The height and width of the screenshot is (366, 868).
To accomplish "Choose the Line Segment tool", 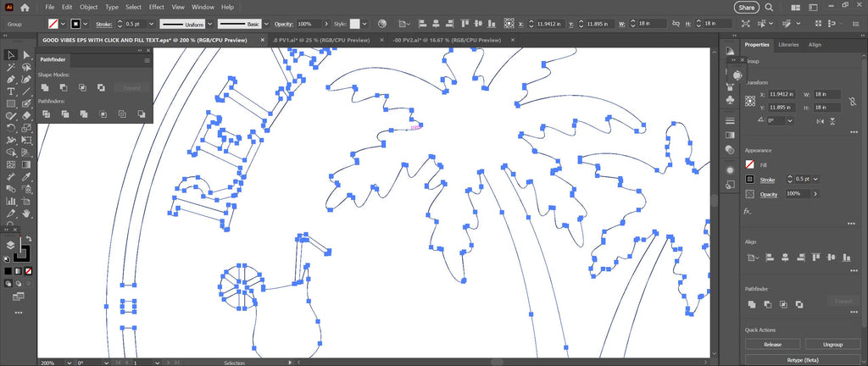I will click(x=26, y=91).
